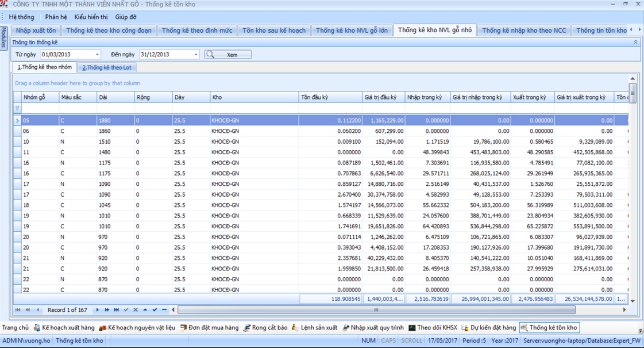Open bottom module bar overflow dropdown
Image resolution: width=644 pixels, height=348 pixels.
pos(641,331)
